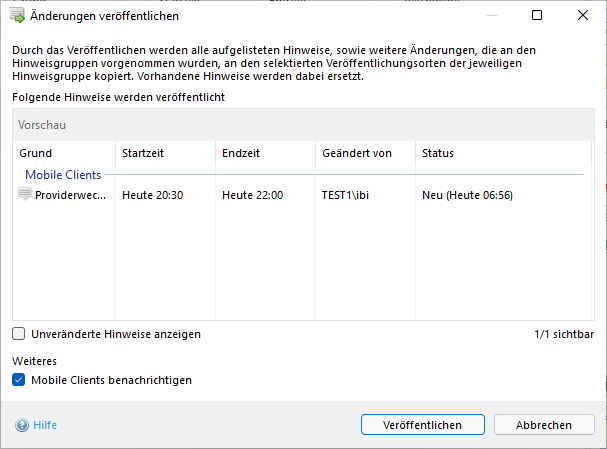Enable Unveränderte Hinweise anzeigen checkbox
This screenshot has height=449, width=607.
coord(19,334)
